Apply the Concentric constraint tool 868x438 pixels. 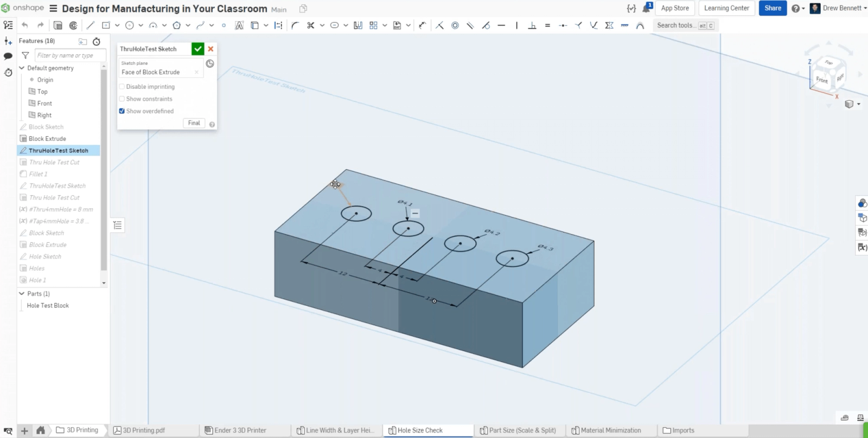(x=455, y=25)
